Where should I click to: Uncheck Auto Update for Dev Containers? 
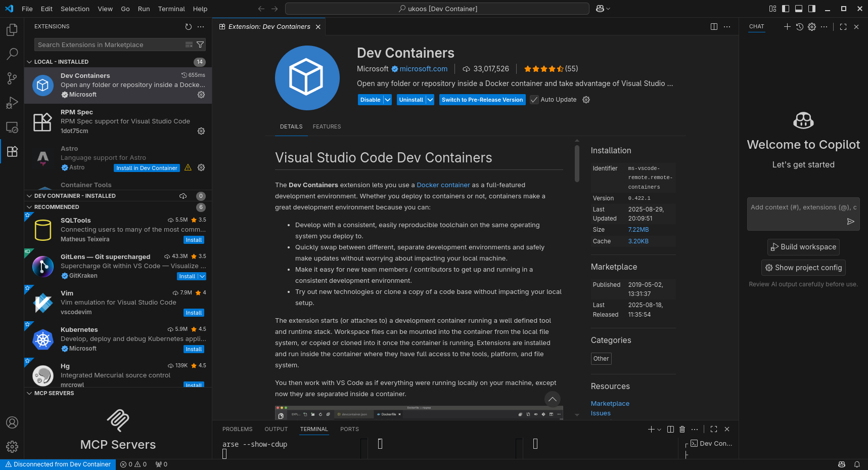534,100
